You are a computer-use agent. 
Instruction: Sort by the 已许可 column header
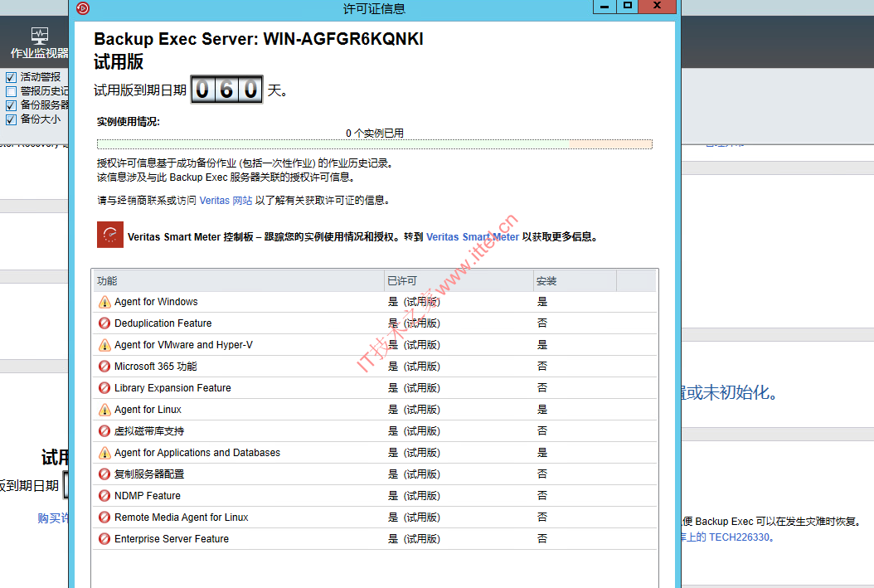coord(459,281)
